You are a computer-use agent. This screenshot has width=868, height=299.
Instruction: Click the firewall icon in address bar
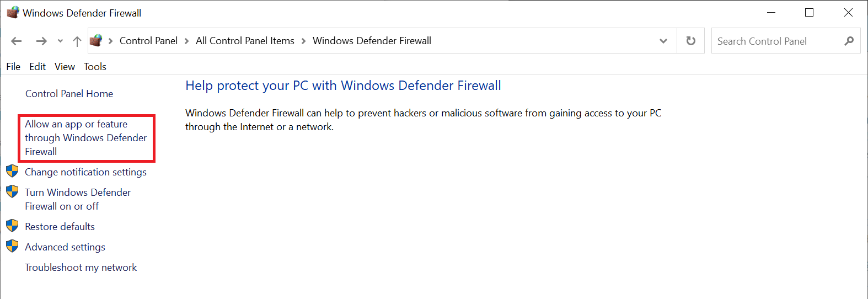(96, 40)
